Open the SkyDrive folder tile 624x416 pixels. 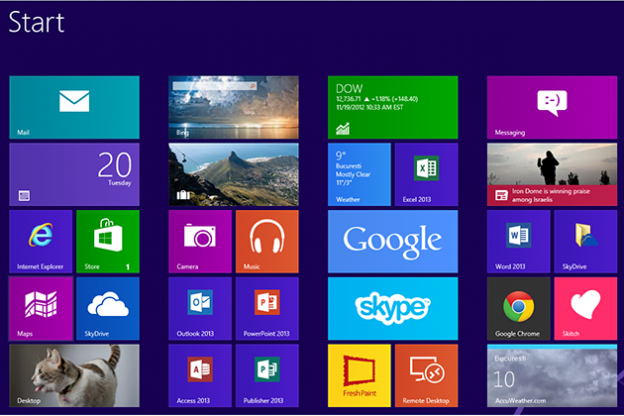click(x=585, y=242)
